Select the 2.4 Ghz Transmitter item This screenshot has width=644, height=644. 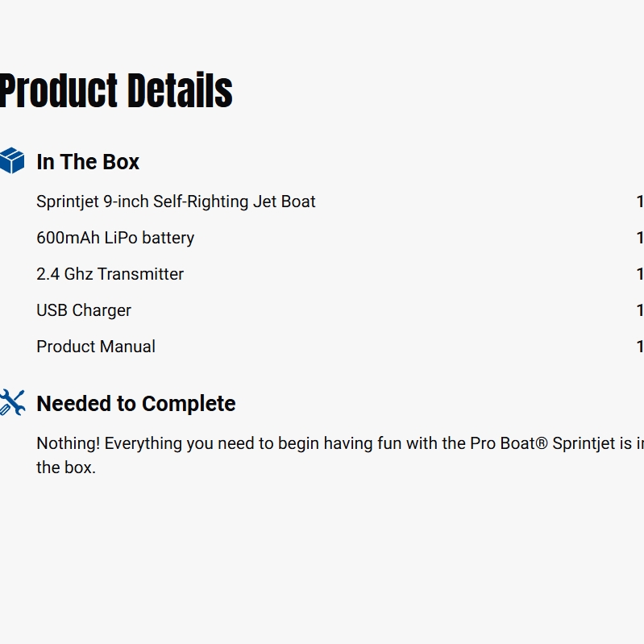[110, 274]
